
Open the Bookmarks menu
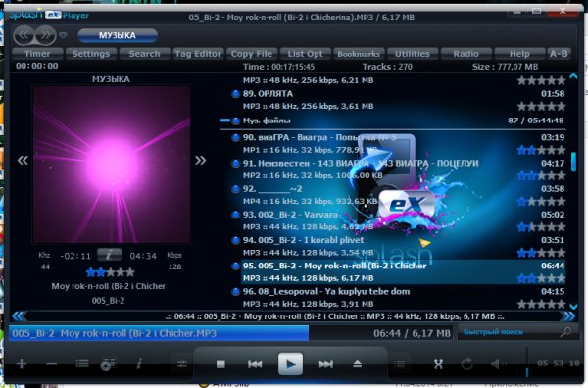coord(359,54)
